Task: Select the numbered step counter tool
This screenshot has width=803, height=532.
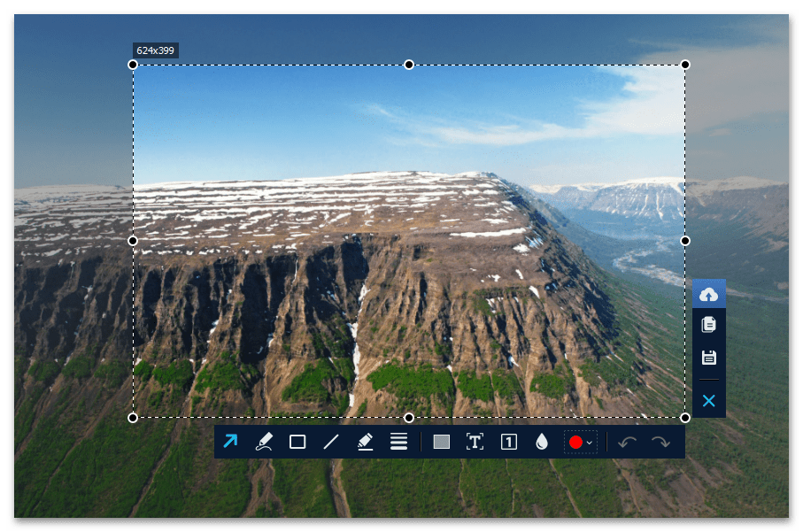Action: point(508,442)
